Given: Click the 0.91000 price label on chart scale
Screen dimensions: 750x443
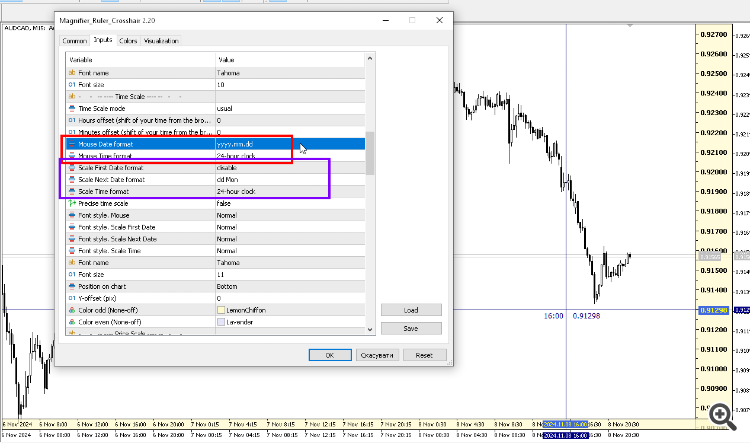Looking at the screenshot, I should (714, 369).
